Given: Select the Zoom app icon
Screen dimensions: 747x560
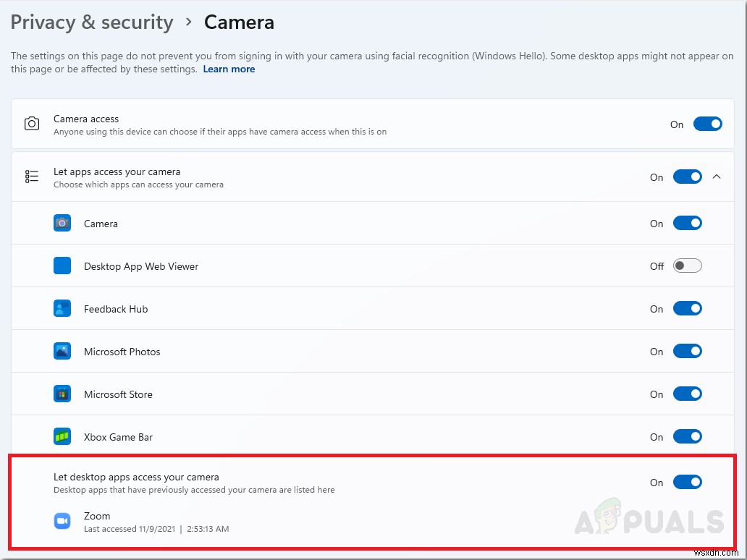Looking at the screenshot, I should tap(62, 521).
